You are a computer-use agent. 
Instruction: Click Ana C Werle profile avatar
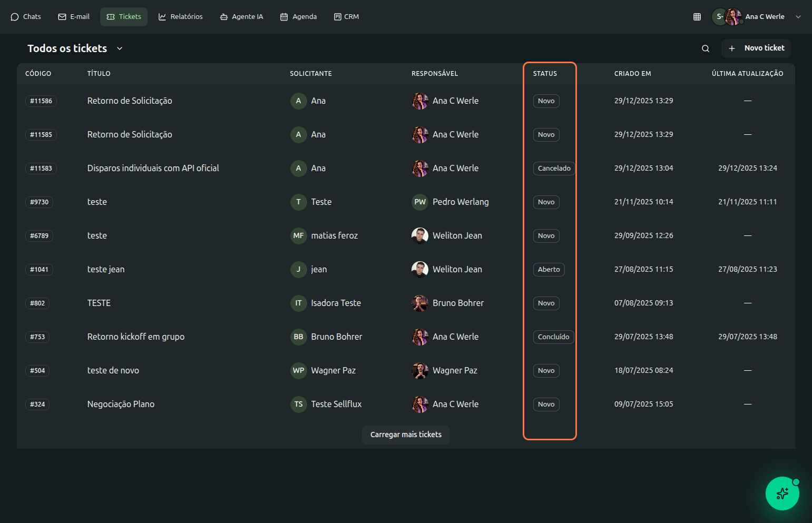tap(733, 17)
